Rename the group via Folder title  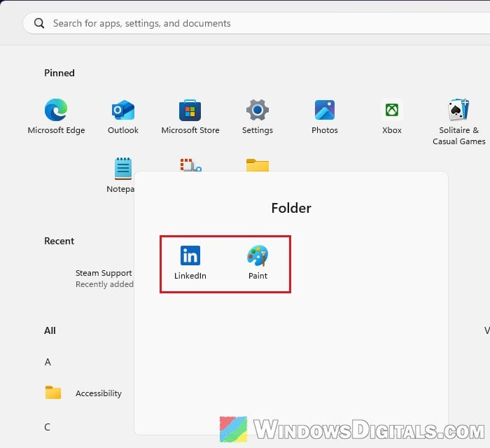pyautogui.click(x=291, y=208)
